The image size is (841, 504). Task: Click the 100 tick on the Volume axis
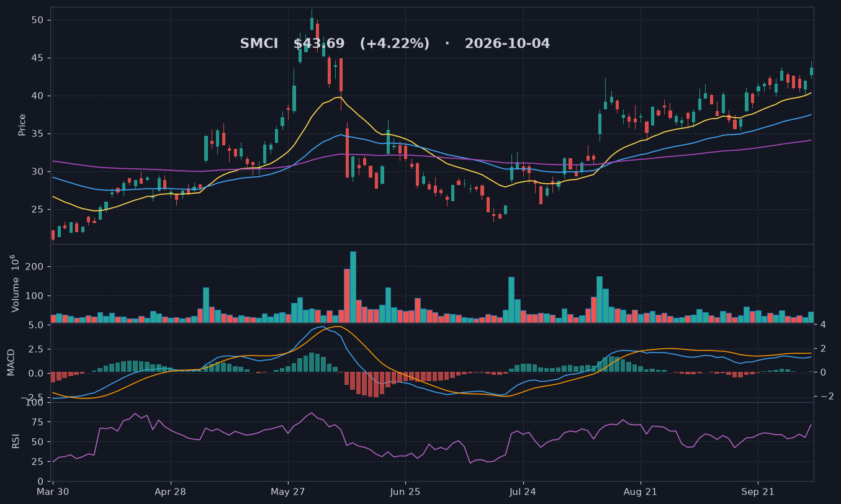[x=34, y=296]
